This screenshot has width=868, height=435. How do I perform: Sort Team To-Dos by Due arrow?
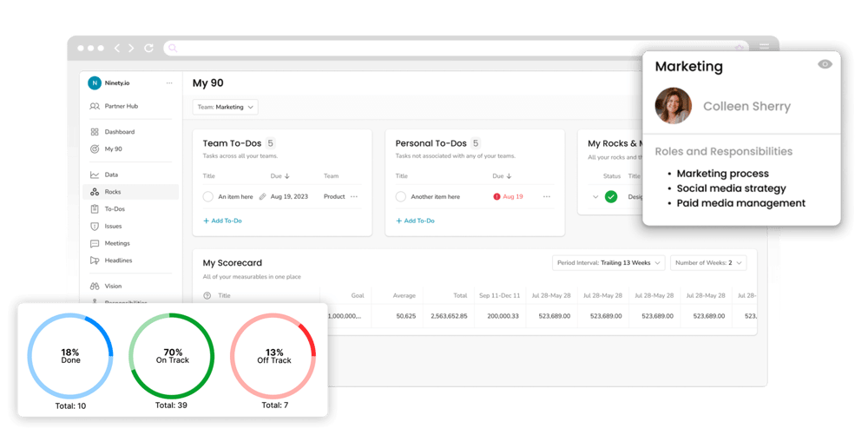(287, 176)
